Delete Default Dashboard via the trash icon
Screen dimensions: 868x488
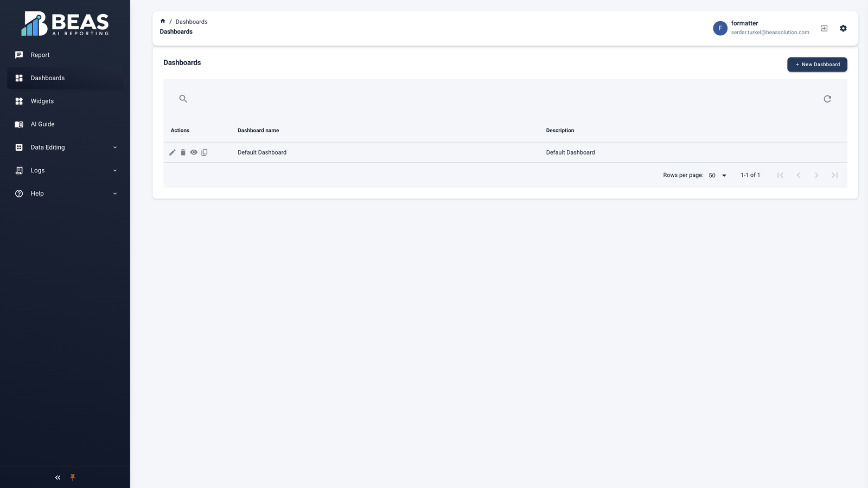point(183,152)
